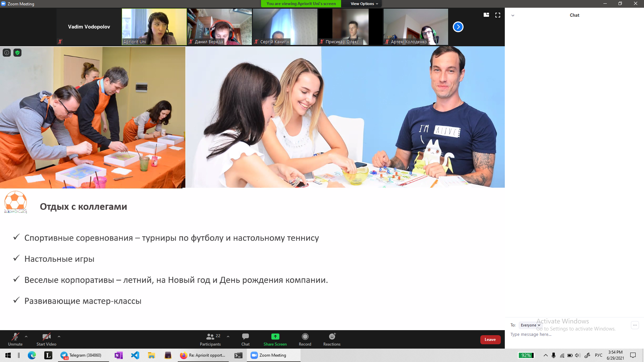Switch to Telegram in the taskbar

tap(83, 355)
